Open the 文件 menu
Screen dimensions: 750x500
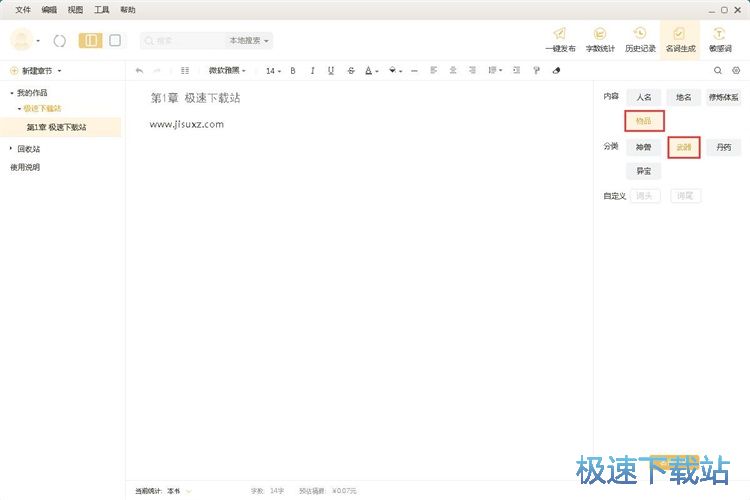pyautogui.click(x=22, y=10)
